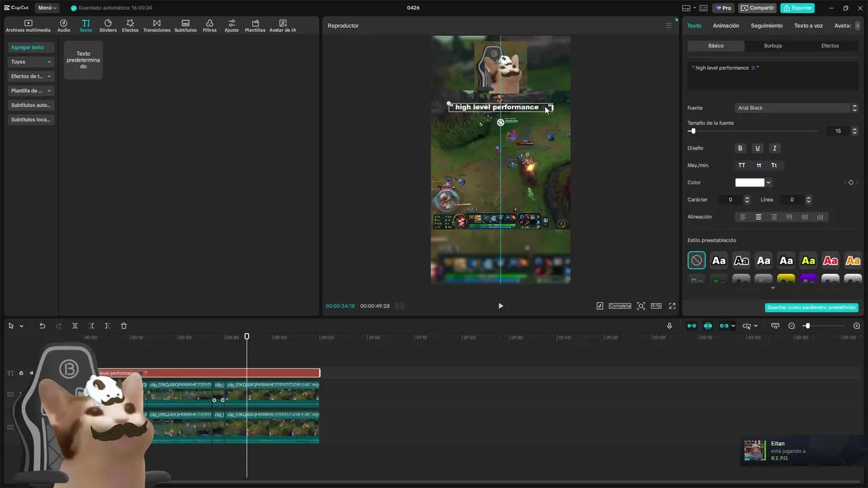The width and height of the screenshot is (868, 488).
Task: Open the Menú dropdown
Action: (47, 7)
